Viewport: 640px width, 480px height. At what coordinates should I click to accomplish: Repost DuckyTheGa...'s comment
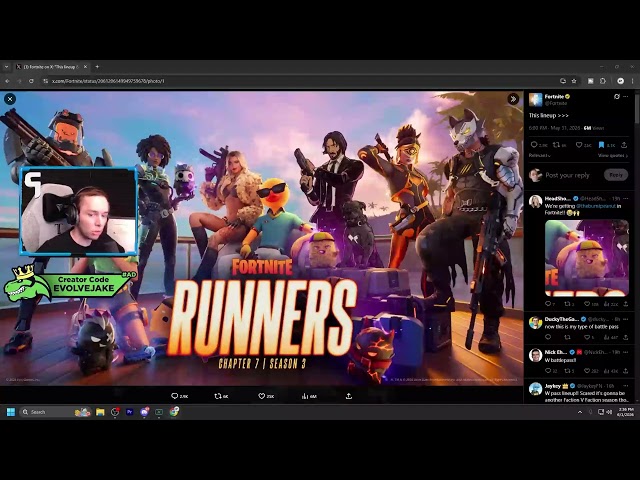click(567, 337)
